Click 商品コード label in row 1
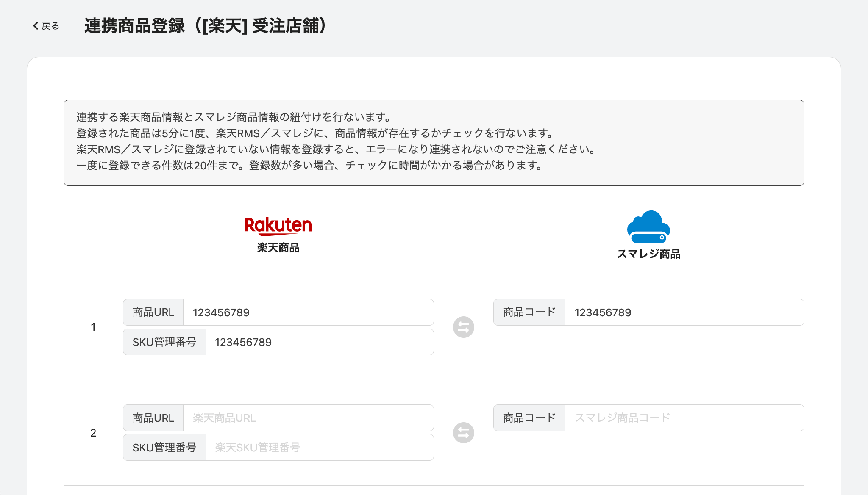The image size is (868, 495). click(x=529, y=312)
